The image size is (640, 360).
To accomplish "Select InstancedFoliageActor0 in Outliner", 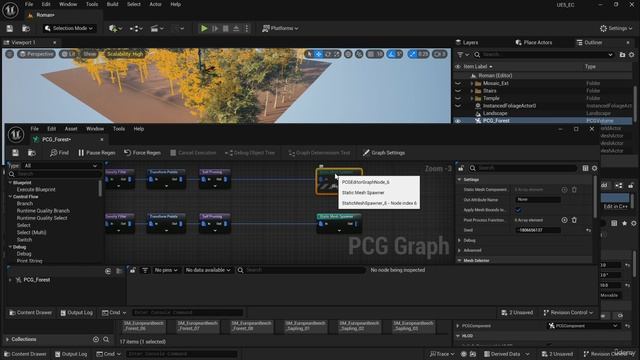I will point(509,106).
